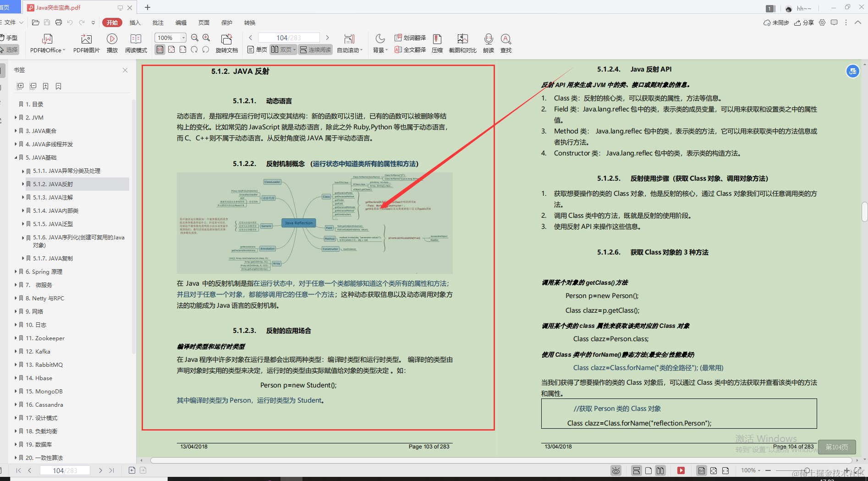868x481 pixels.
Task: Toggle the eye protection mode in status bar
Action: pyautogui.click(x=615, y=470)
